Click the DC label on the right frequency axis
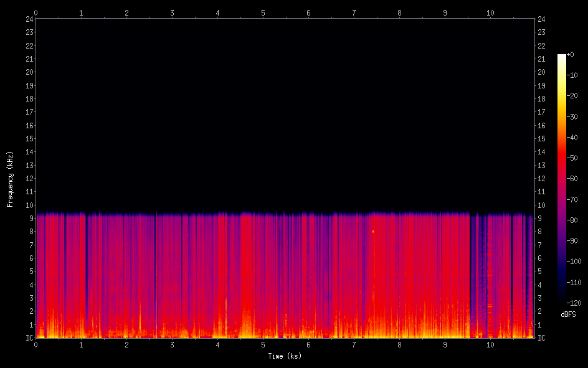The width and height of the screenshot is (588, 368). [542, 338]
